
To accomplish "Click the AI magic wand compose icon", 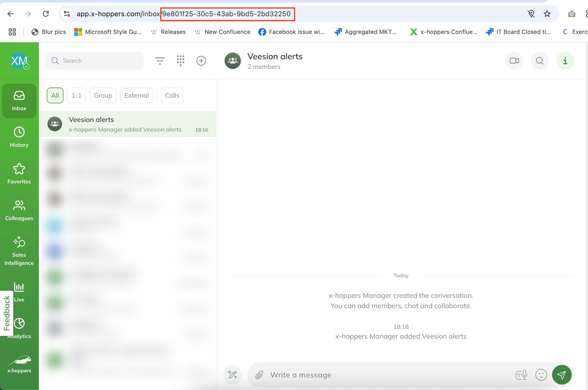I will tap(232, 375).
